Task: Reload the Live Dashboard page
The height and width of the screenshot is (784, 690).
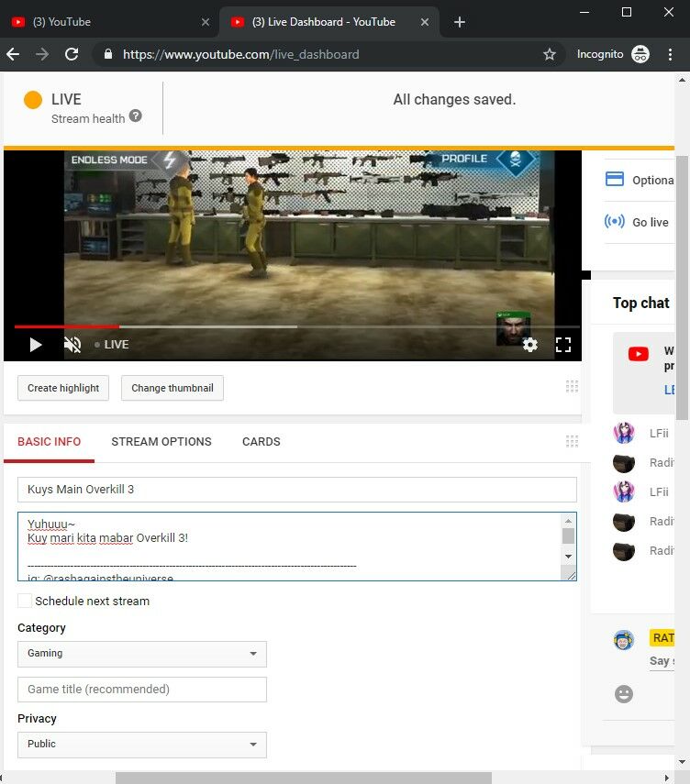Action: pyautogui.click(x=72, y=54)
